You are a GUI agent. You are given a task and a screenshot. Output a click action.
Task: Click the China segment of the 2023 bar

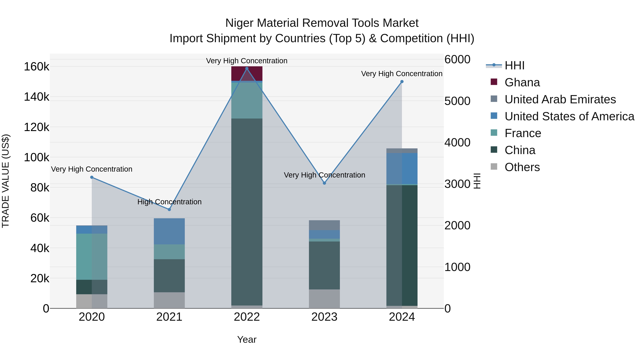(325, 266)
